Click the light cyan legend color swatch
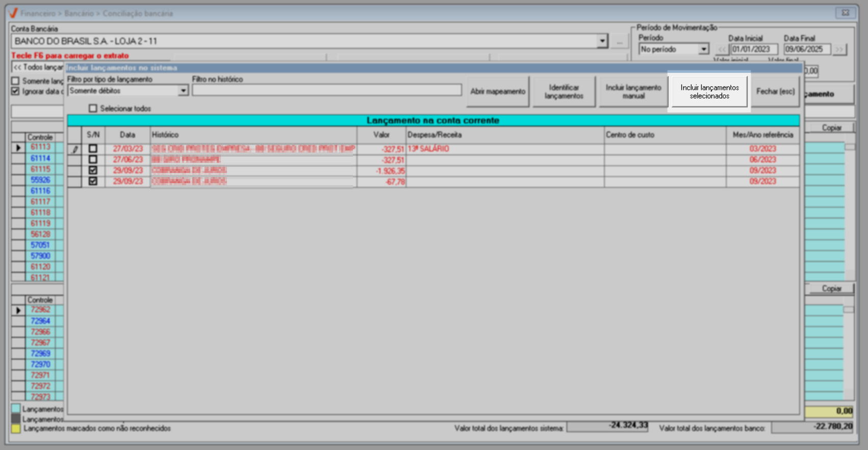The width and height of the screenshot is (868, 450). point(16,409)
